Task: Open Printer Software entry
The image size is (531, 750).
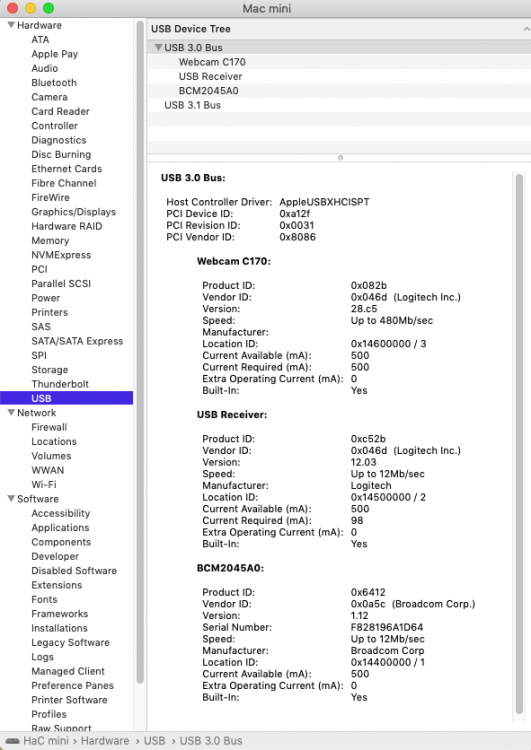Action: (69, 700)
